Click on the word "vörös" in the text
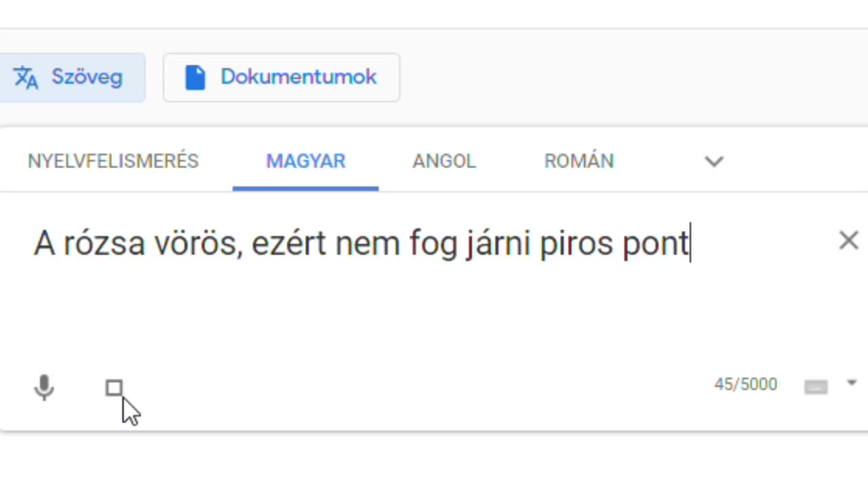This screenshot has height=488, width=868. (x=197, y=243)
